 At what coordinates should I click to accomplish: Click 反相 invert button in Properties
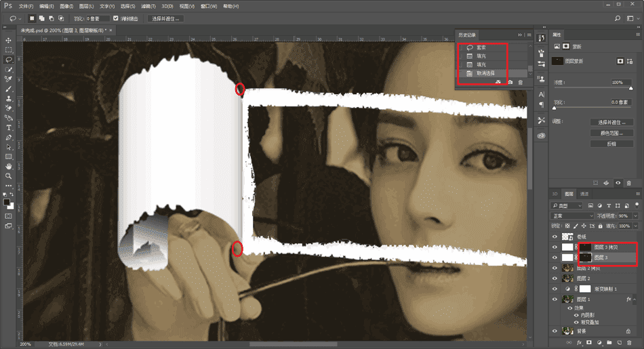[611, 144]
